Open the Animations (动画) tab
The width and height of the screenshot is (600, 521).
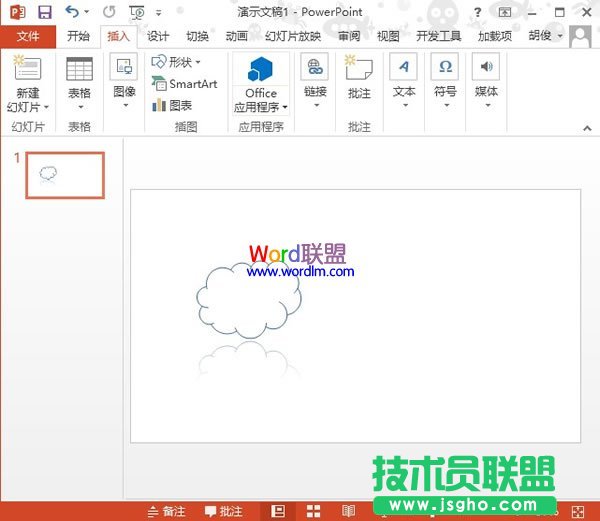[236, 36]
